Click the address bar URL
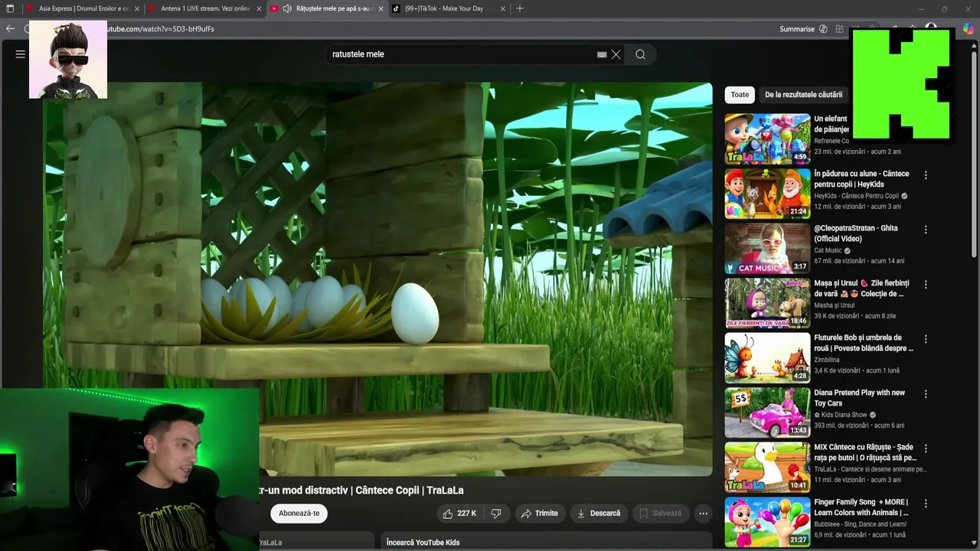The height and width of the screenshot is (551, 980). tap(159, 29)
